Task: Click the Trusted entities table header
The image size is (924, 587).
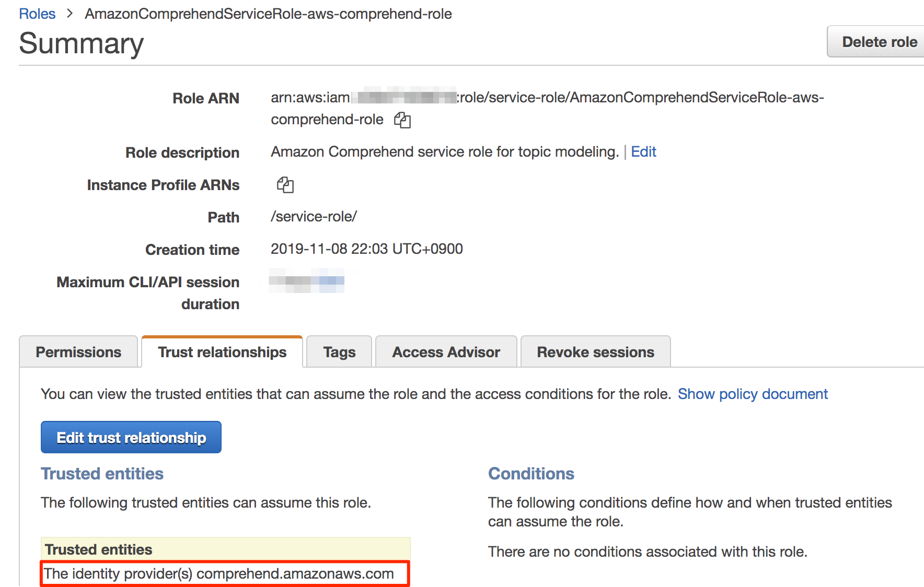Action: [x=225, y=549]
